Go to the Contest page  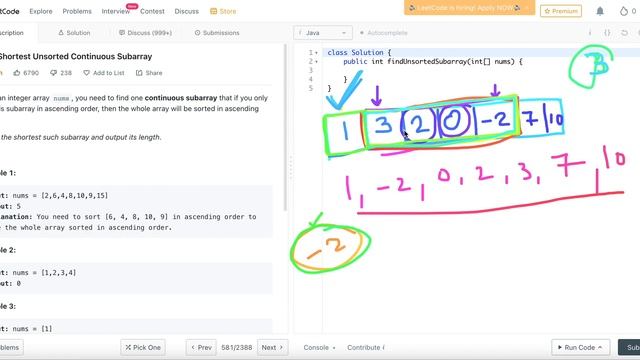[152, 11]
